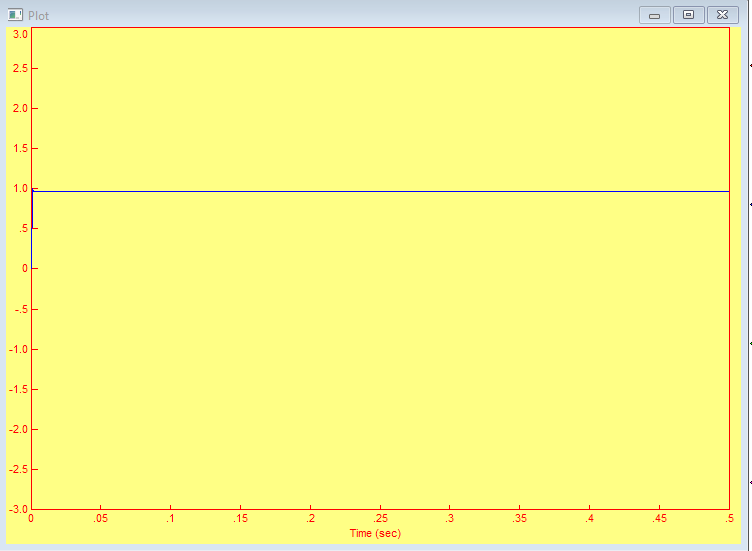752x551 pixels.
Task: Click the 0 y-axis label
Action: click(25, 269)
